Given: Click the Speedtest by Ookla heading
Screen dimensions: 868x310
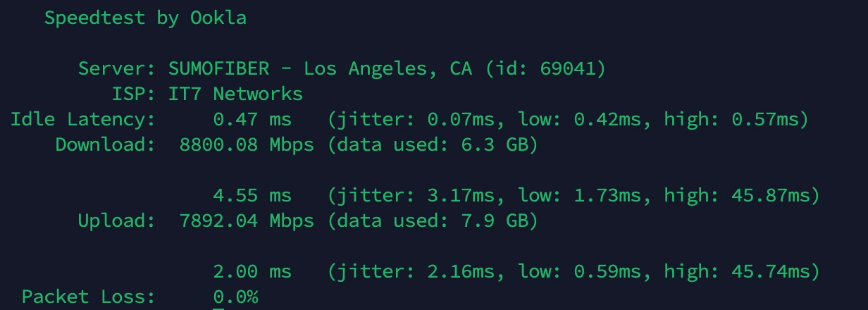Looking at the screenshot, I should click(x=145, y=18).
